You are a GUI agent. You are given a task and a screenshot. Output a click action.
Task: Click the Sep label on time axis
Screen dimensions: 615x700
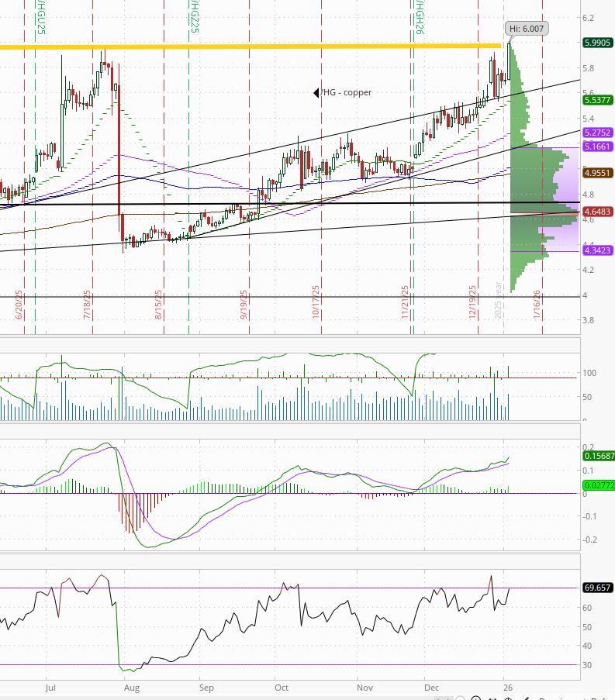click(x=206, y=688)
